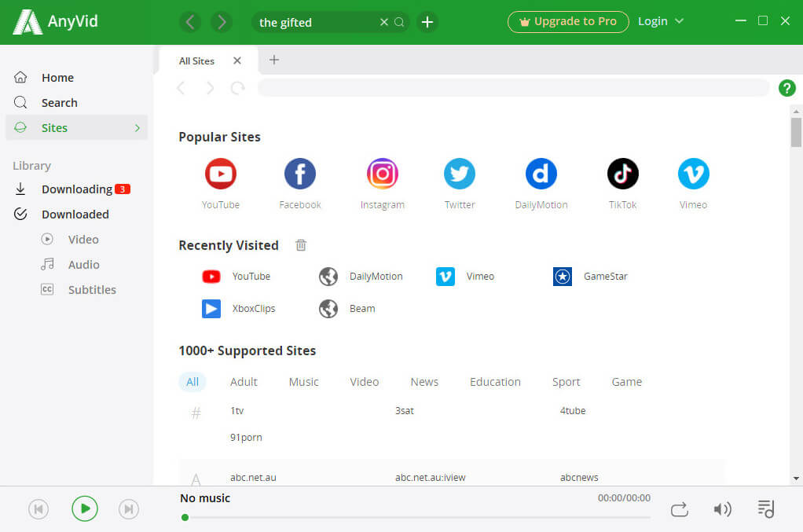This screenshot has width=803, height=532.
Task: Clear Recently Visited with trash icon
Action: pyautogui.click(x=301, y=245)
